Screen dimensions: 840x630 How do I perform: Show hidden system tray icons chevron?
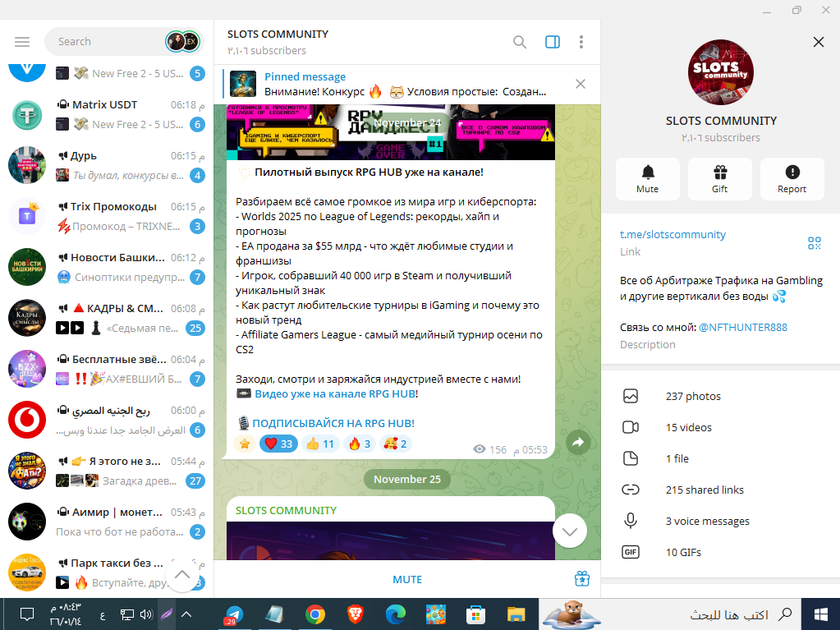[x=186, y=614]
